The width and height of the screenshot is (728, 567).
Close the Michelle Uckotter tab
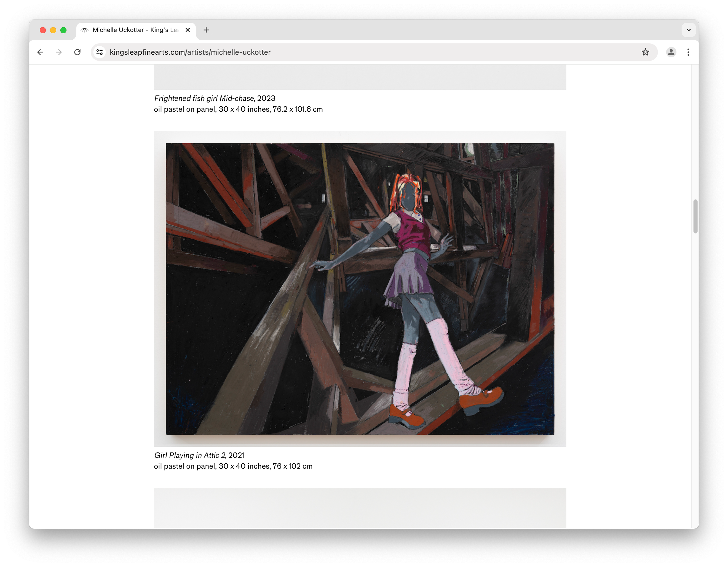(x=188, y=30)
